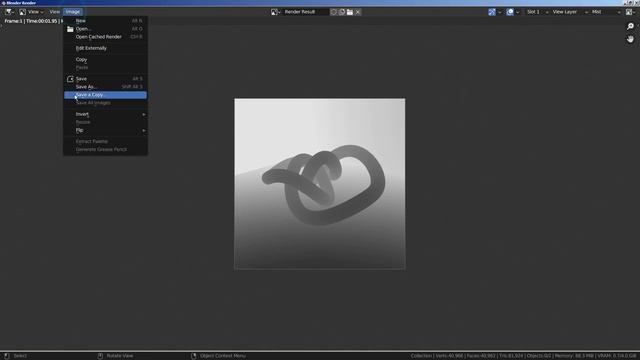Toggle the overlays button
Viewport: 640px width, 360px height.
(x=510, y=12)
